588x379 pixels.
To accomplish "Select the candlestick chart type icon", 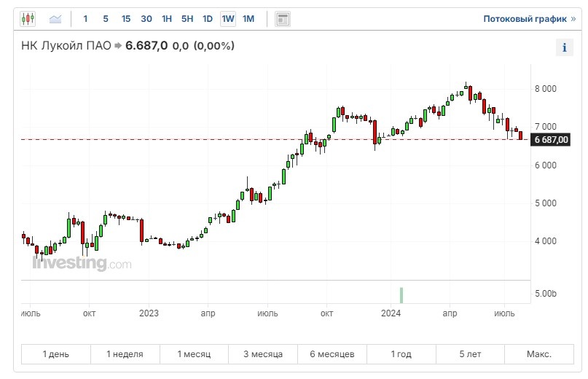I will (28, 18).
